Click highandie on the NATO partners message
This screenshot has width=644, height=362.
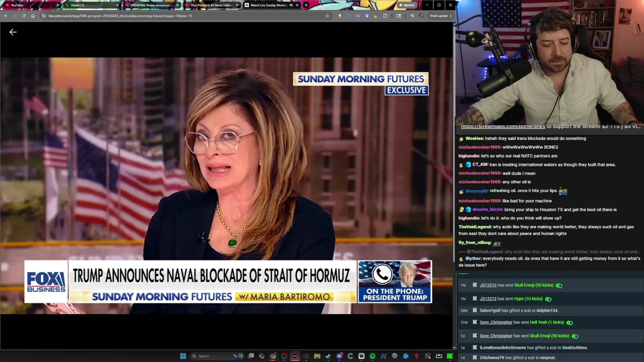click(x=468, y=156)
